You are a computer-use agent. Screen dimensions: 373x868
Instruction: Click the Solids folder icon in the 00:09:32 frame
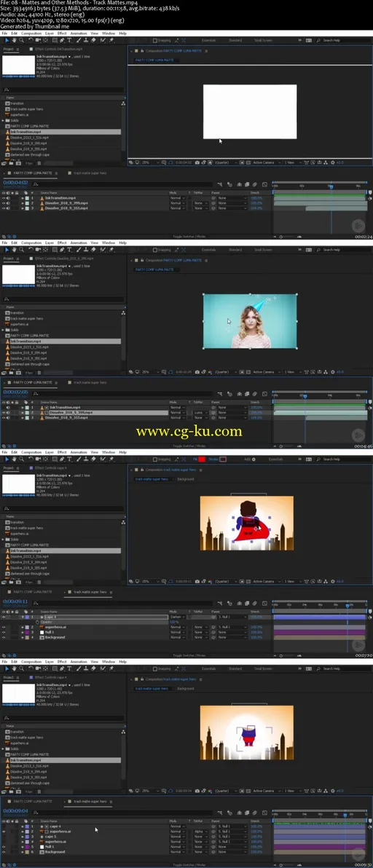pyautogui.click(x=8, y=749)
